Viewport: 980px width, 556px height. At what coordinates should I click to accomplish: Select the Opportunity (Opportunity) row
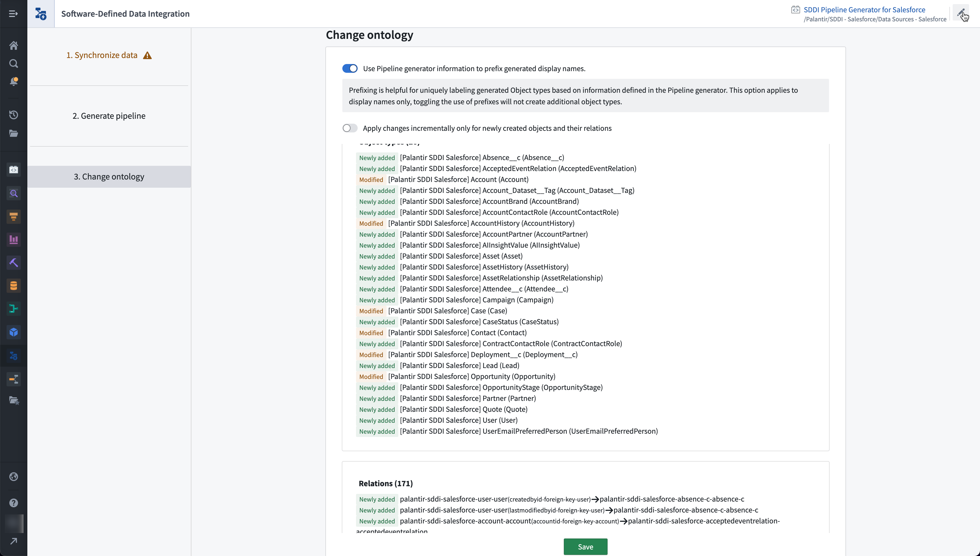click(456, 377)
